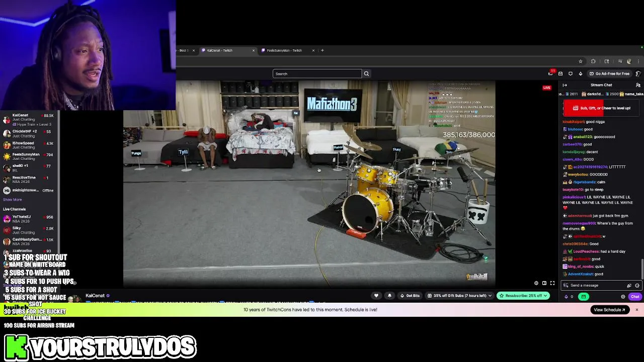The height and width of the screenshot is (362, 644).
Task: Open Twitch whispers envelope icon
Action: point(560,74)
